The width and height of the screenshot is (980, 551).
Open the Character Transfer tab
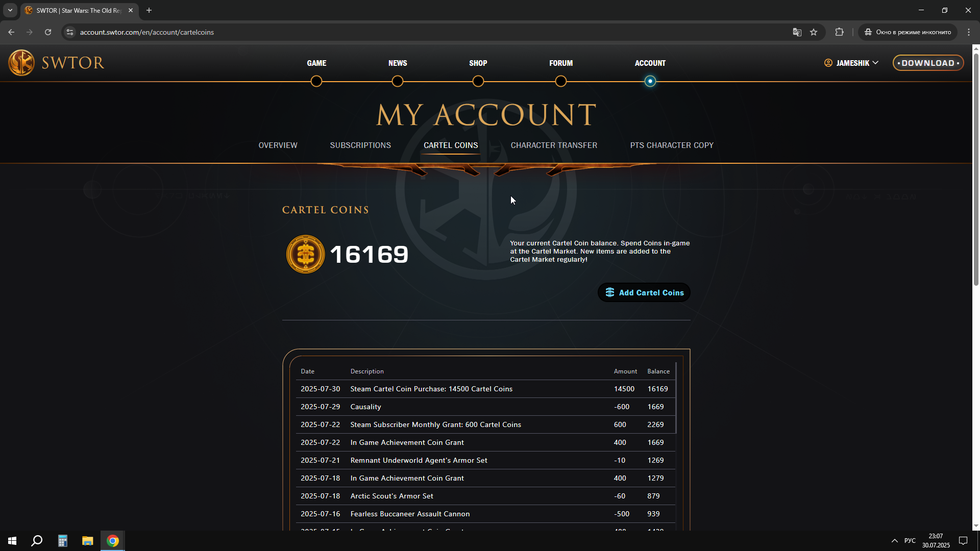pyautogui.click(x=554, y=145)
